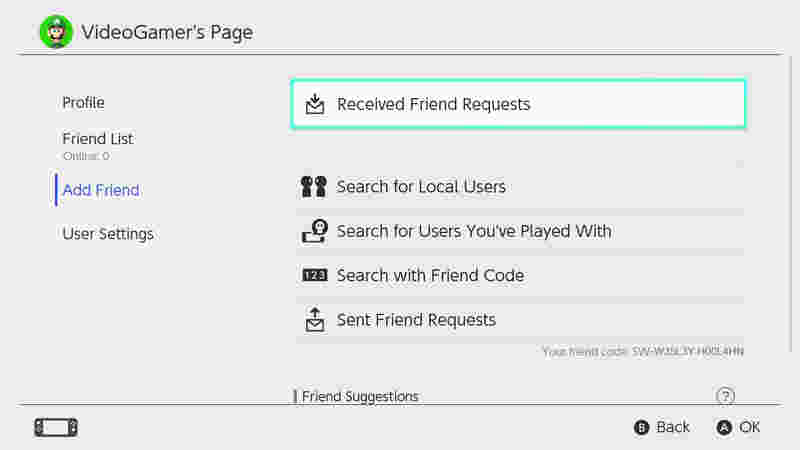
Task: Click VideoGamer's Luigi avatar icon
Action: pyautogui.click(x=56, y=32)
